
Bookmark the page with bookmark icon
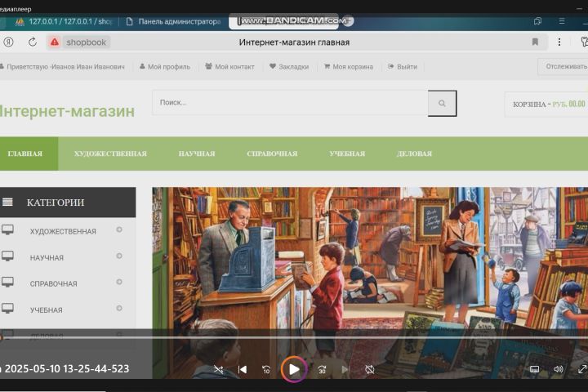pos(535,42)
